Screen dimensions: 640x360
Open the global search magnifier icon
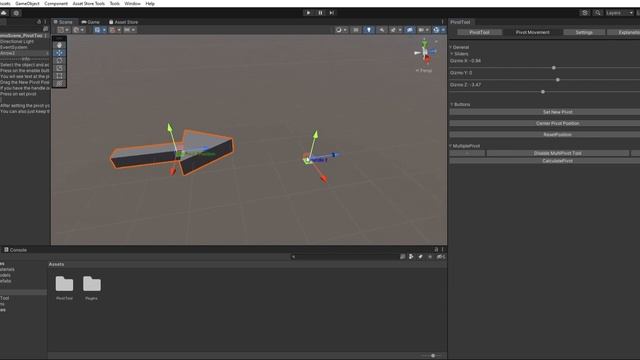(x=598, y=13)
